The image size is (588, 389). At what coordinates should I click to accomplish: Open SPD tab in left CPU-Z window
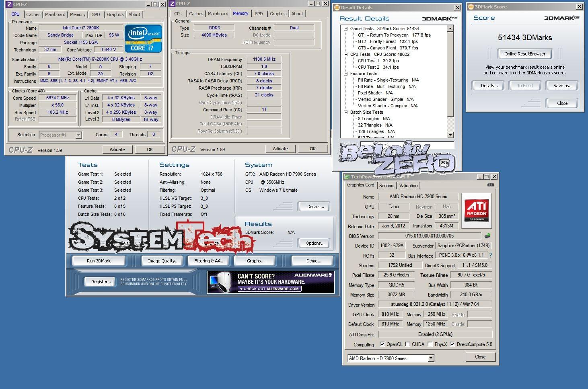coord(96,14)
